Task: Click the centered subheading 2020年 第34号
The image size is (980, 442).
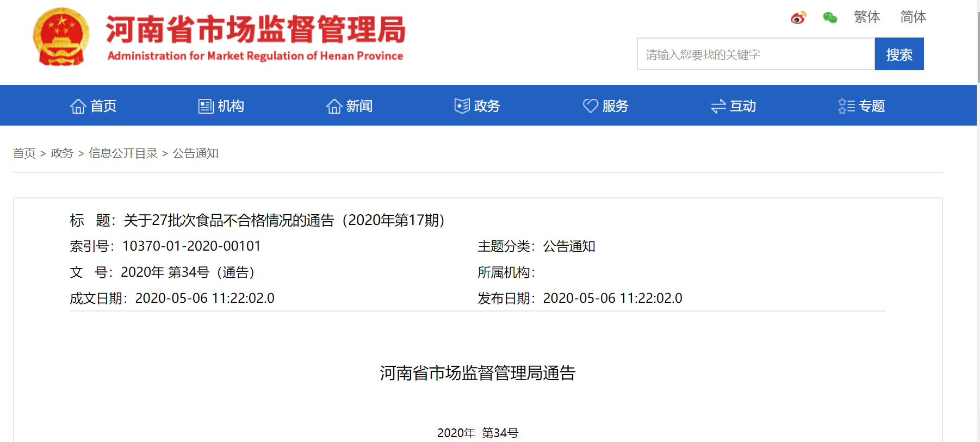Action: pos(477,433)
